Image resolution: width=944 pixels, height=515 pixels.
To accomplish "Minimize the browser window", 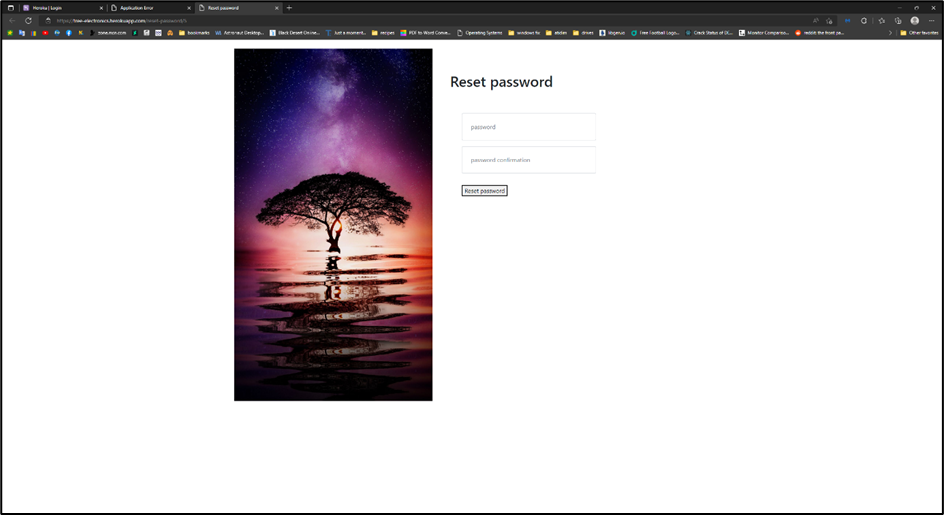I will point(899,8).
